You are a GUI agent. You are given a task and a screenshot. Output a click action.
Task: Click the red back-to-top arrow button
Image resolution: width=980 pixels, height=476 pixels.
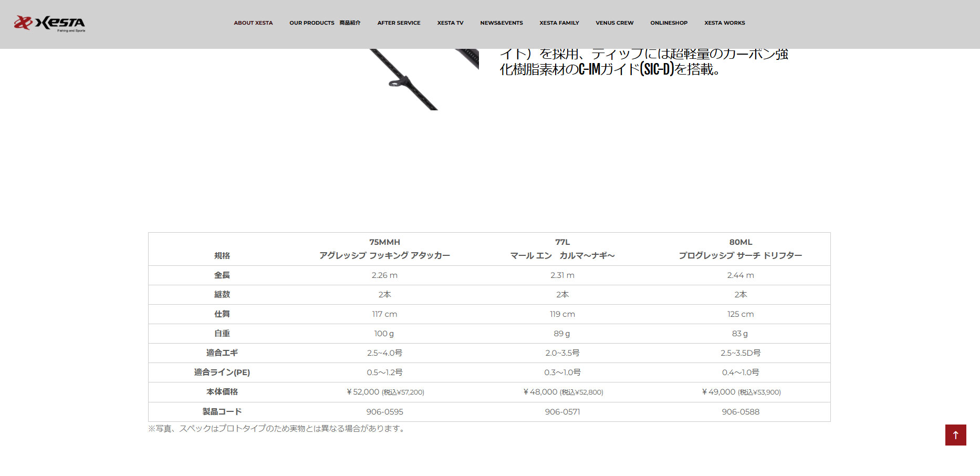[955, 435]
